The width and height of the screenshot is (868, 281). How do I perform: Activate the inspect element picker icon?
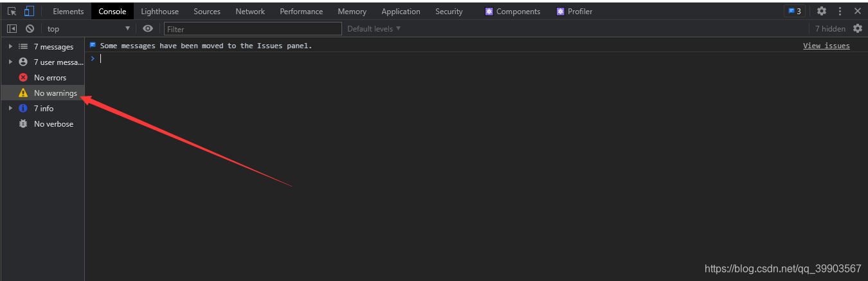click(12, 11)
